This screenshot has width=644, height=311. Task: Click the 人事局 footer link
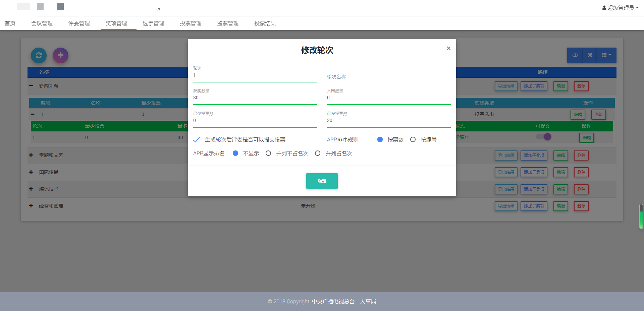click(x=368, y=302)
